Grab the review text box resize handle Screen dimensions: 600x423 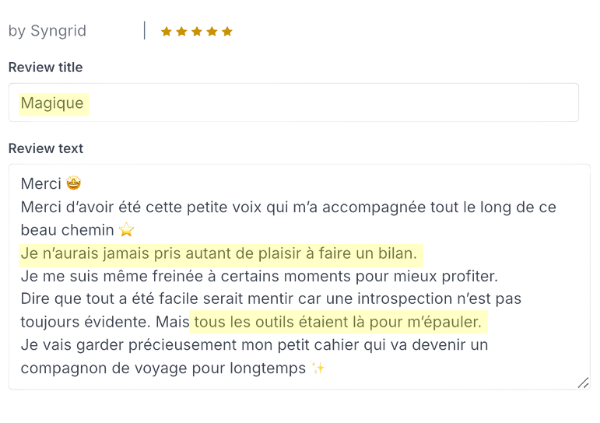click(x=583, y=382)
